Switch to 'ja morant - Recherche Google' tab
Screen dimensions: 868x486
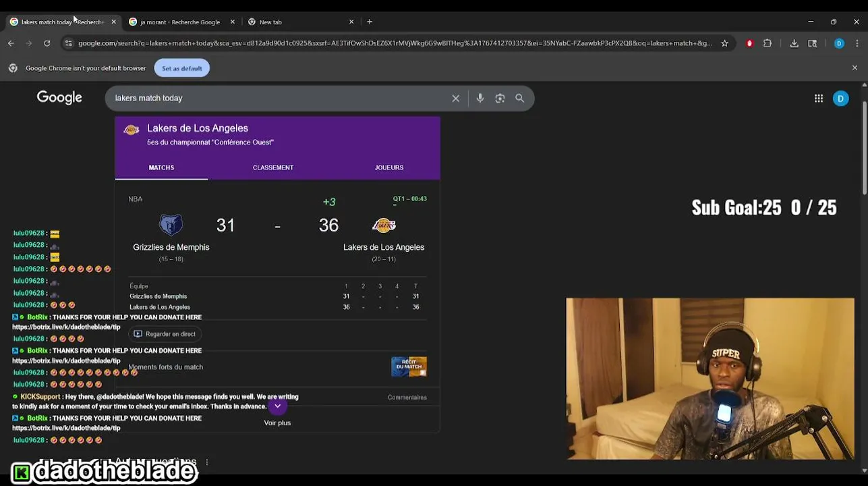coord(181,22)
